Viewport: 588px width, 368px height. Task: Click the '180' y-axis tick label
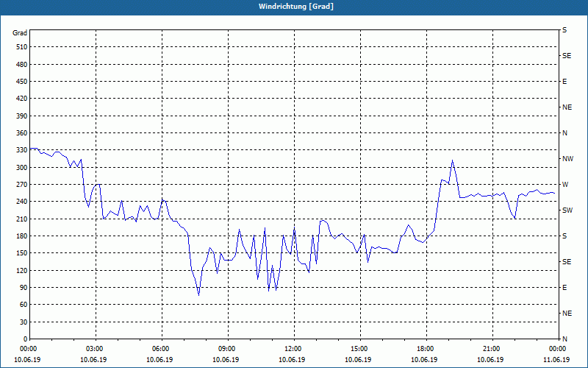22,236
